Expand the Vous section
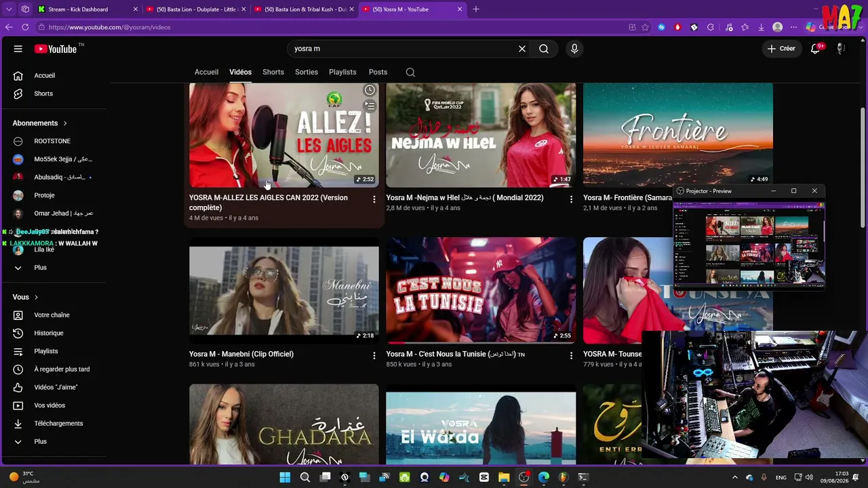 coord(25,298)
